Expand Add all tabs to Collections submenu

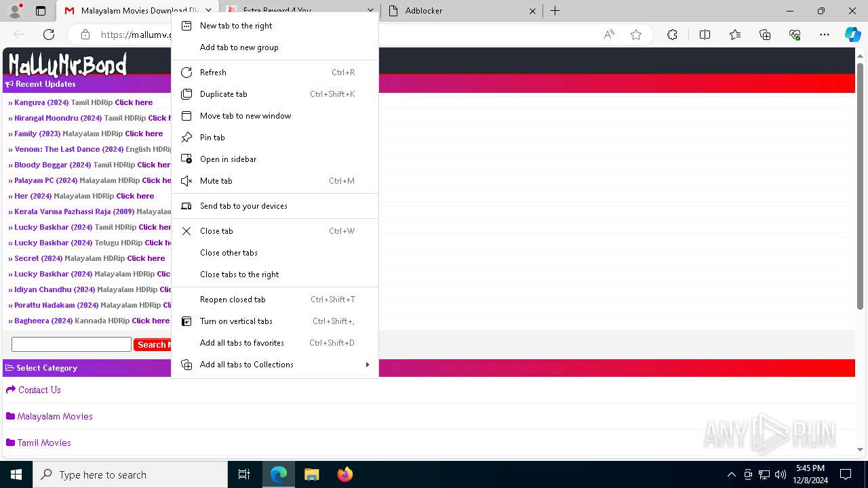(x=275, y=365)
